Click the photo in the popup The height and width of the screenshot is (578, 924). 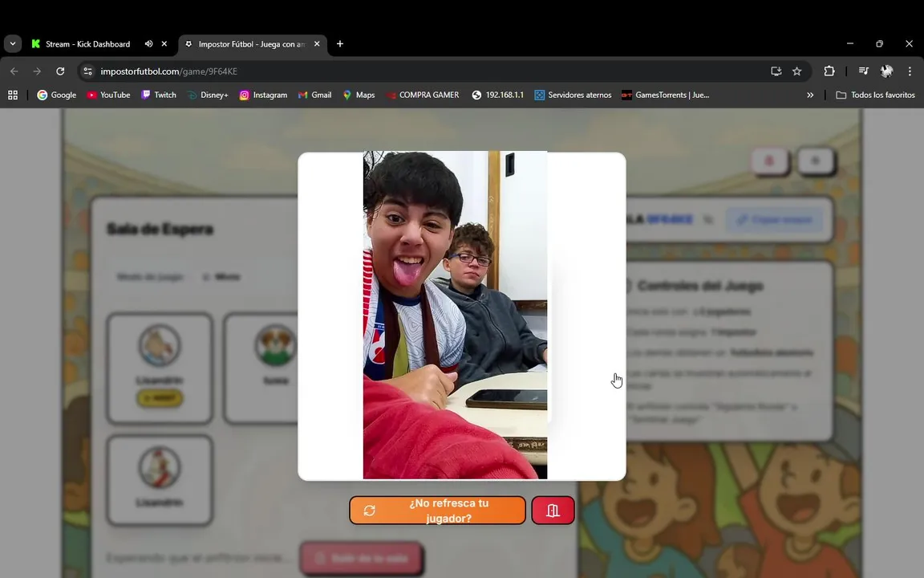[455, 315]
